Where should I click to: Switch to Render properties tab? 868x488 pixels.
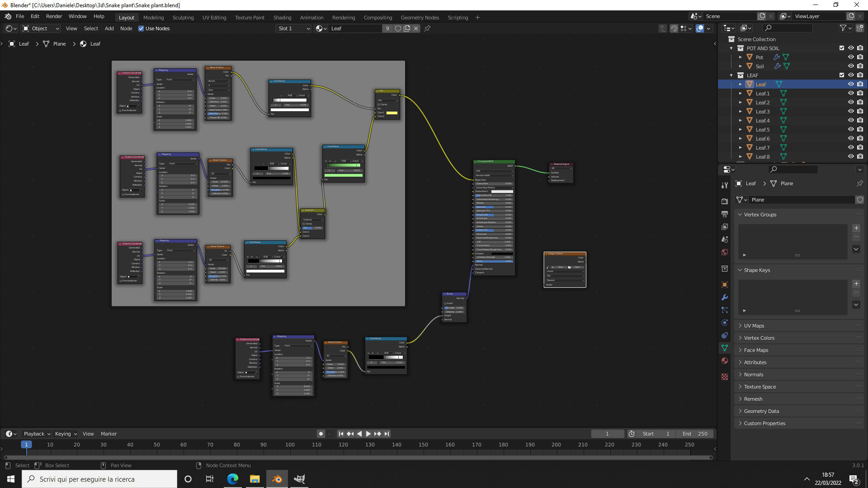pos(725,201)
